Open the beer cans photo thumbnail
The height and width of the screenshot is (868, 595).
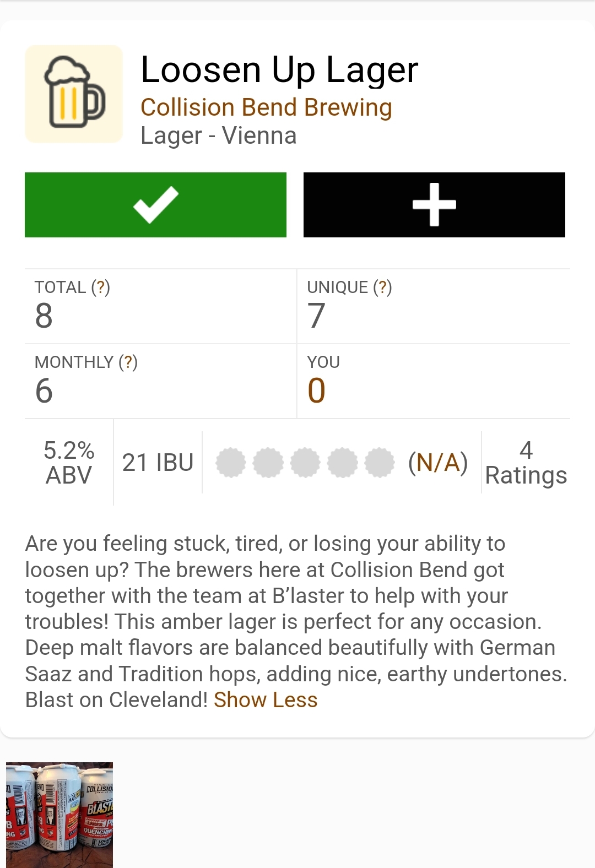tap(59, 814)
